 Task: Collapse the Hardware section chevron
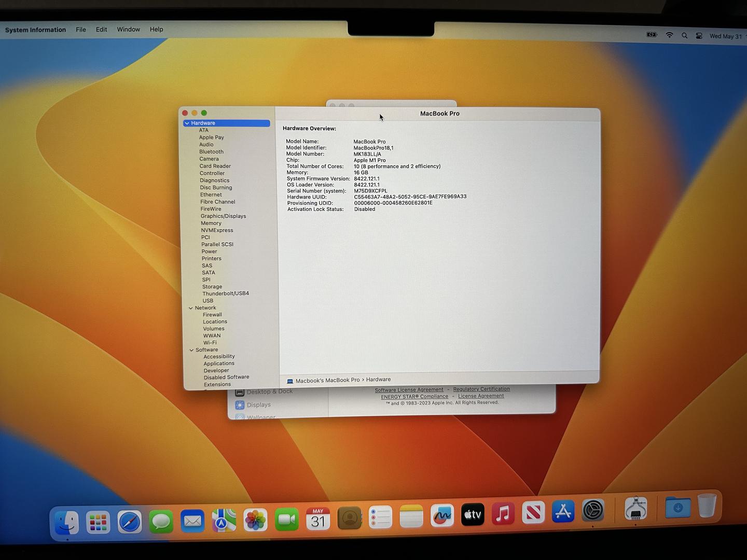click(x=187, y=123)
